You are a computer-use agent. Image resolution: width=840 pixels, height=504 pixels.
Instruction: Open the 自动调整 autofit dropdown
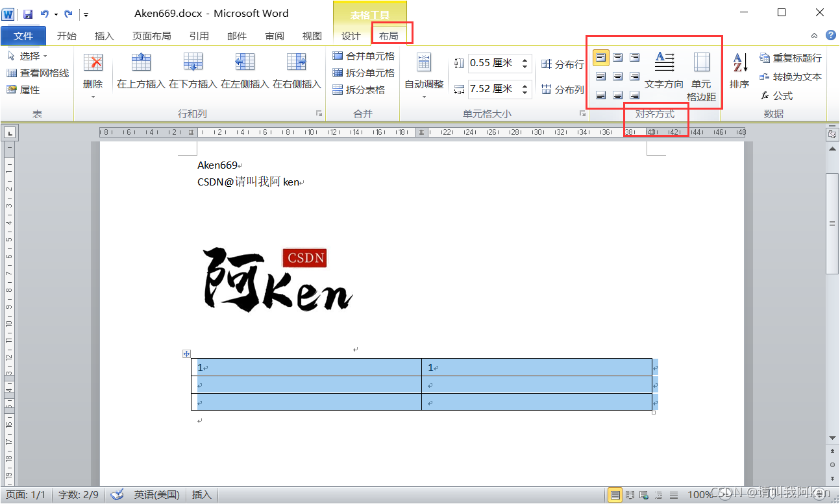pos(424,77)
